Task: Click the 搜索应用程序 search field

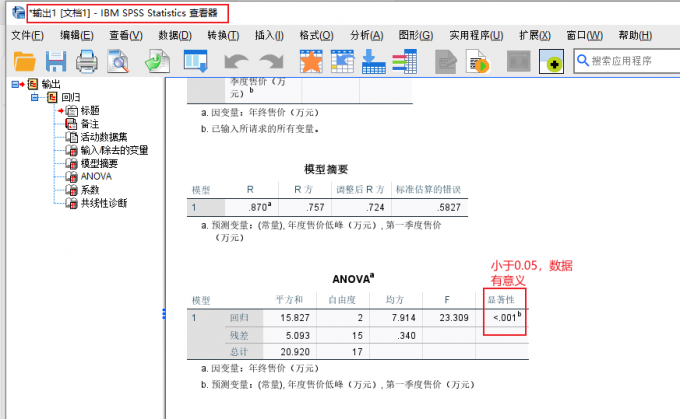Action: [x=630, y=61]
